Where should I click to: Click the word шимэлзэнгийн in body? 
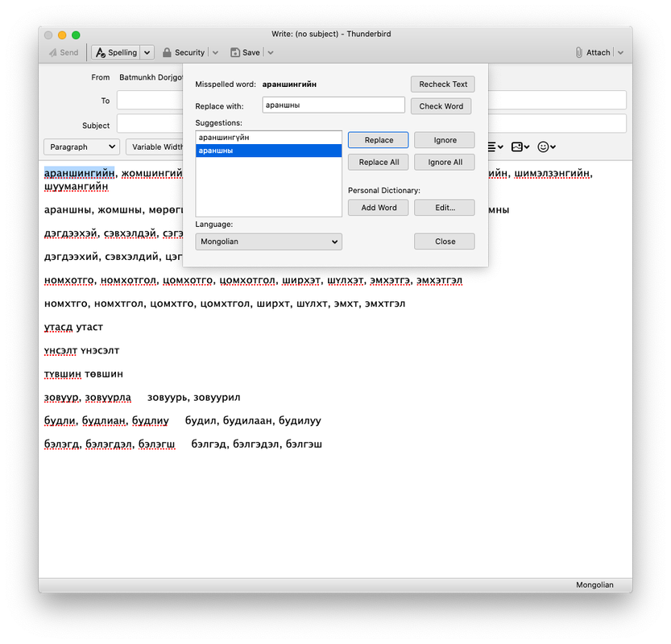pos(553,173)
